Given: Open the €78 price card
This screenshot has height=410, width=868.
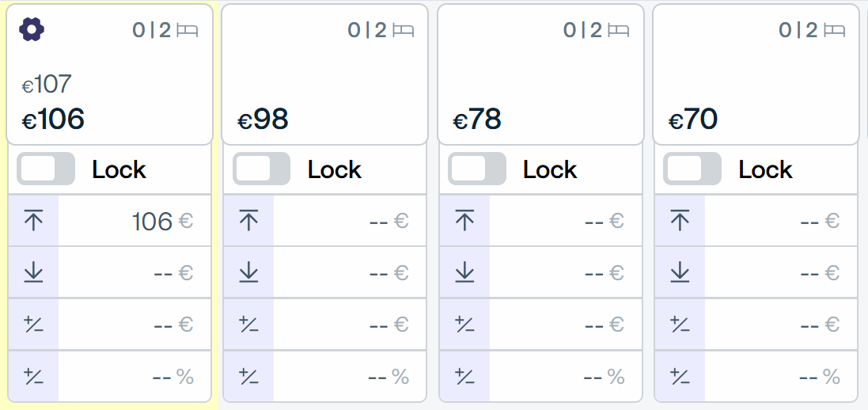Looking at the screenshot, I should pyautogui.click(x=540, y=74).
